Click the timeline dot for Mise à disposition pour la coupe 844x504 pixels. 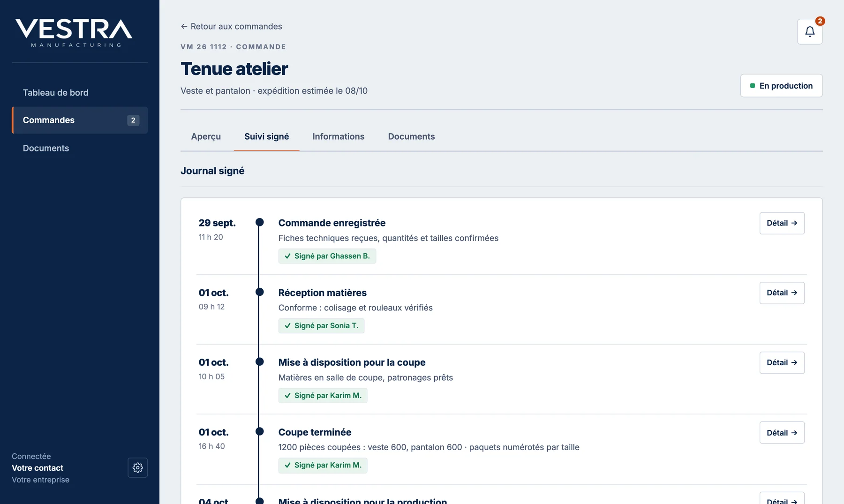pos(259,361)
